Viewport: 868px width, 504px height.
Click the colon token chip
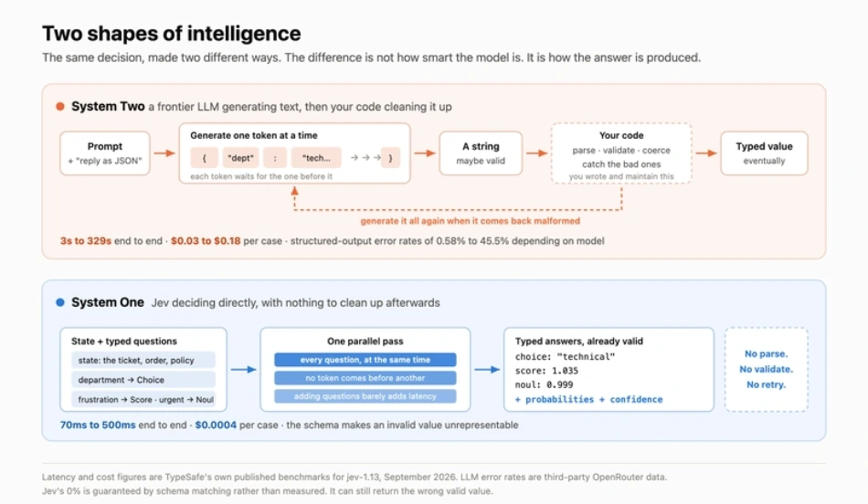click(275, 158)
